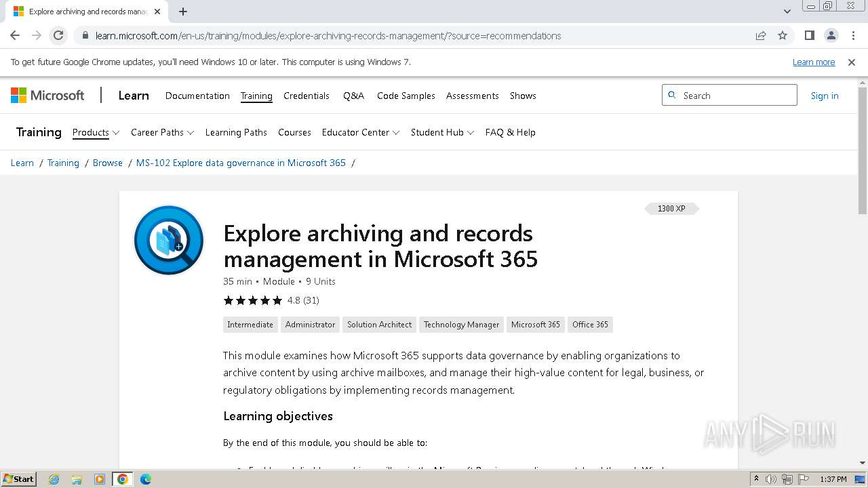Select the Office 365 tag

click(590, 325)
